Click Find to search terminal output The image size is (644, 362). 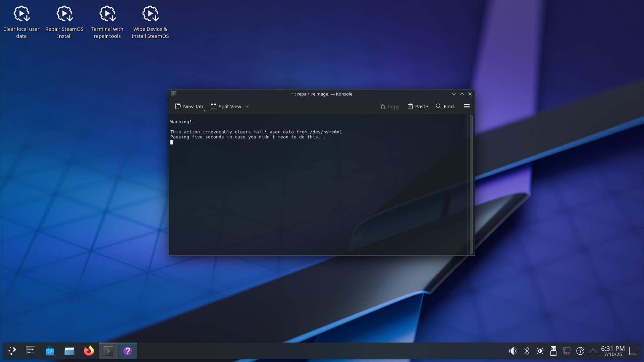(x=447, y=106)
